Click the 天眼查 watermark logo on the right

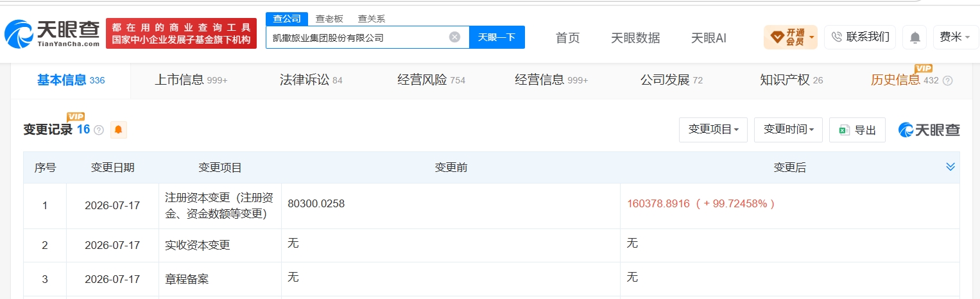(x=929, y=130)
